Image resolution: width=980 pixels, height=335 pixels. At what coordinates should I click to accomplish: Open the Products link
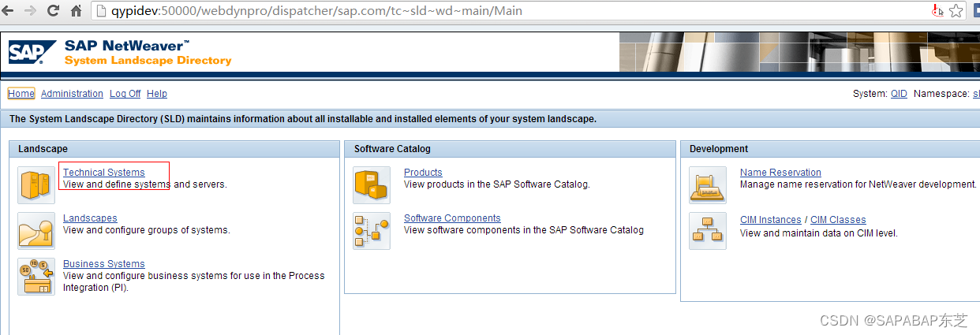pyautogui.click(x=423, y=173)
